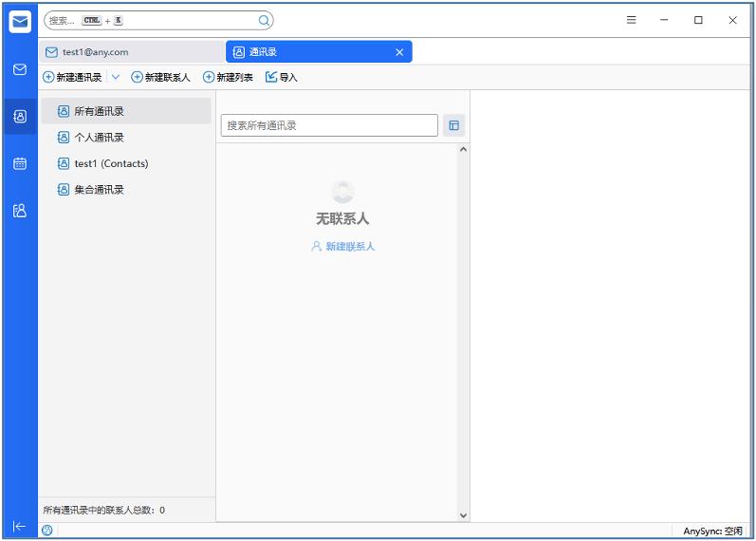
Task: Click the status bar globe icon
Action: click(47, 531)
